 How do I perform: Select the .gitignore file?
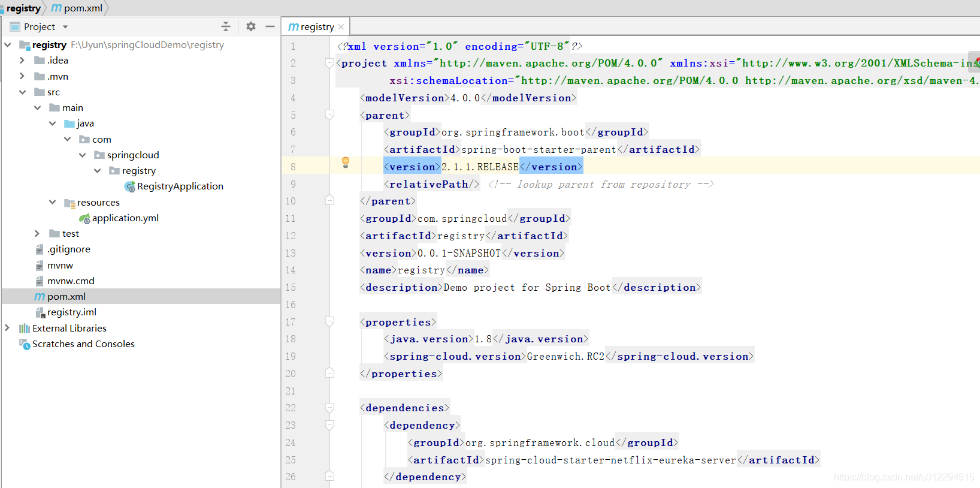(68, 249)
